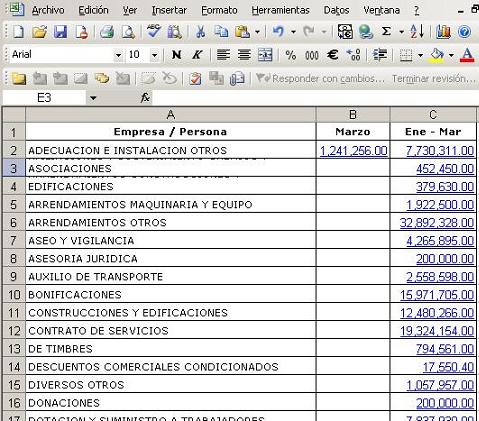This screenshot has width=479, height=421.
Task: Select column B header
Action: 353,115
